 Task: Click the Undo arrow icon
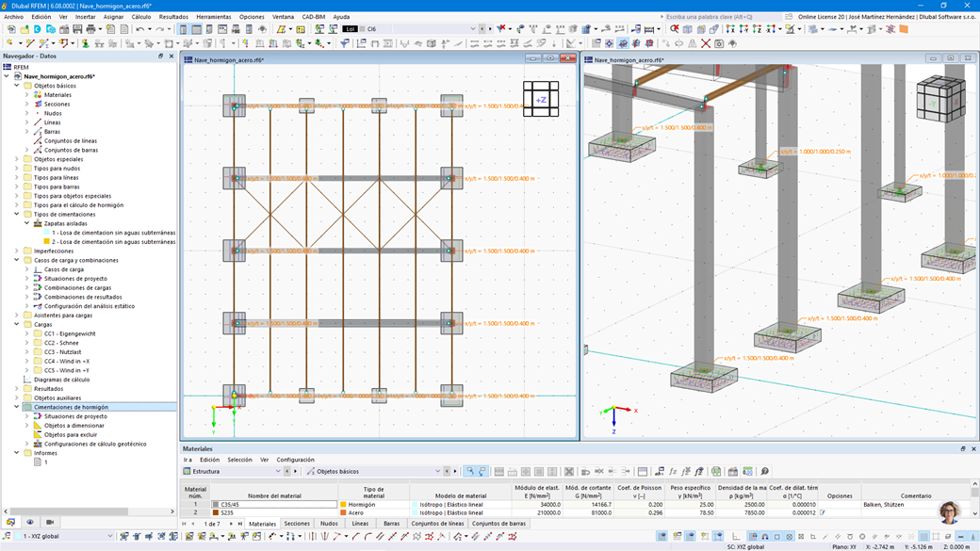pyautogui.click(x=140, y=29)
